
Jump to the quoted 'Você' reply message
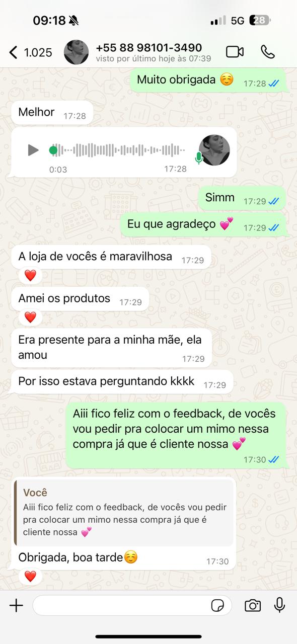pyautogui.click(x=124, y=512)
